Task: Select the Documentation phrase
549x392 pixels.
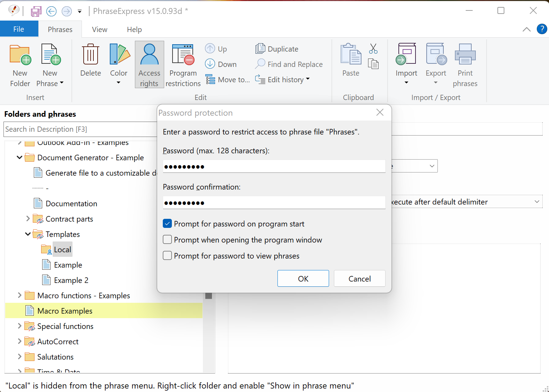Action: tap(71, 203)
